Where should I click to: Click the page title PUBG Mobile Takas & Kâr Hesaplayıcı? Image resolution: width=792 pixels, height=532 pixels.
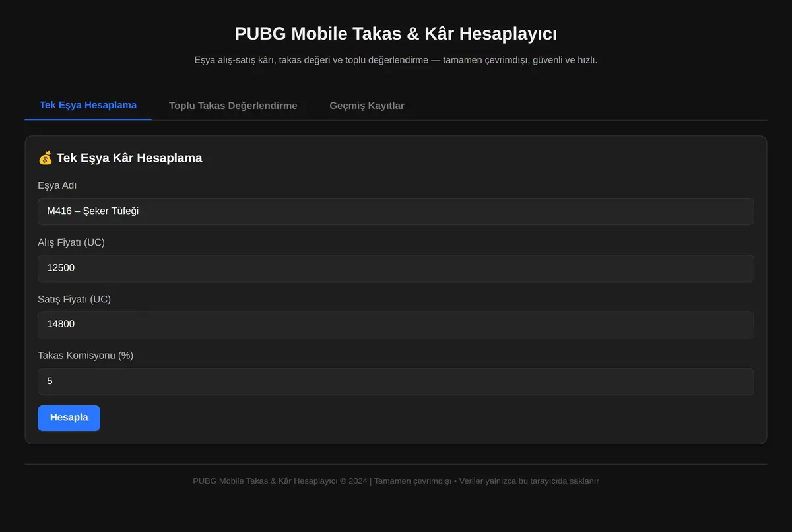396,34
